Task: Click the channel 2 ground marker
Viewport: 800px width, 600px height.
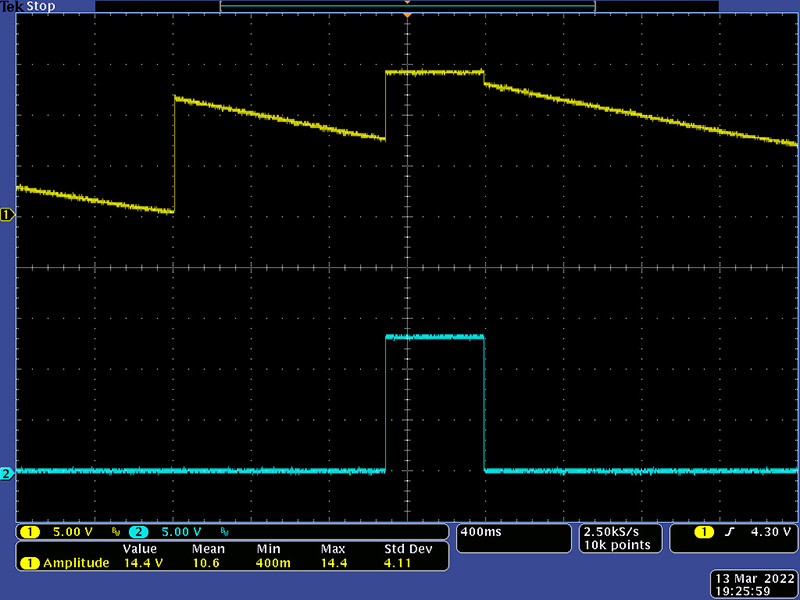Action: click(x=7, y=474)
